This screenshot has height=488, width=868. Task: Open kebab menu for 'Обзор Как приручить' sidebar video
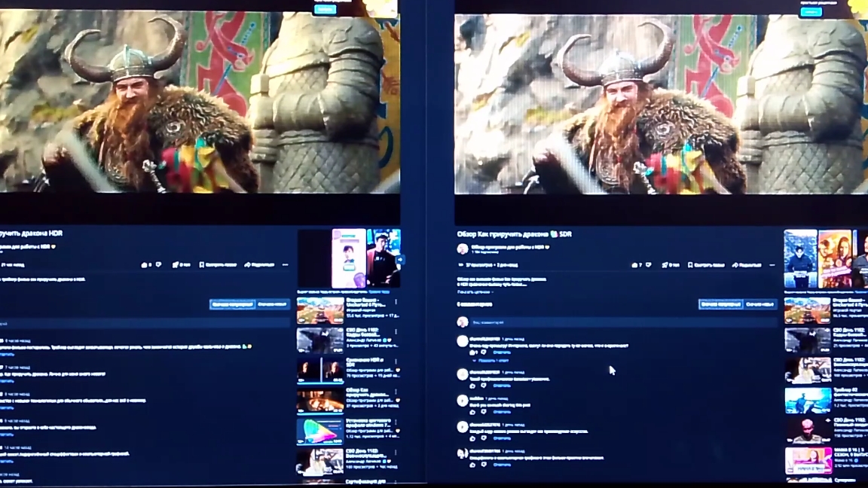(396, 392)
